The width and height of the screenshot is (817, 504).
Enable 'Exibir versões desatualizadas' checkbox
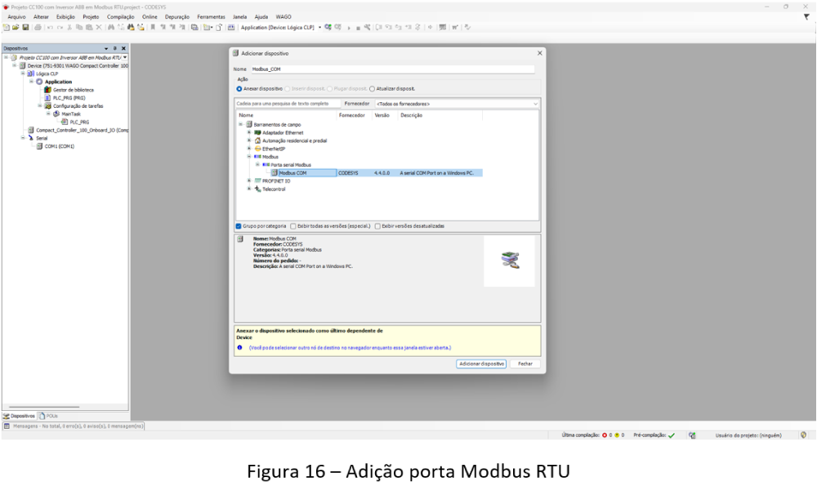[377, 226]
